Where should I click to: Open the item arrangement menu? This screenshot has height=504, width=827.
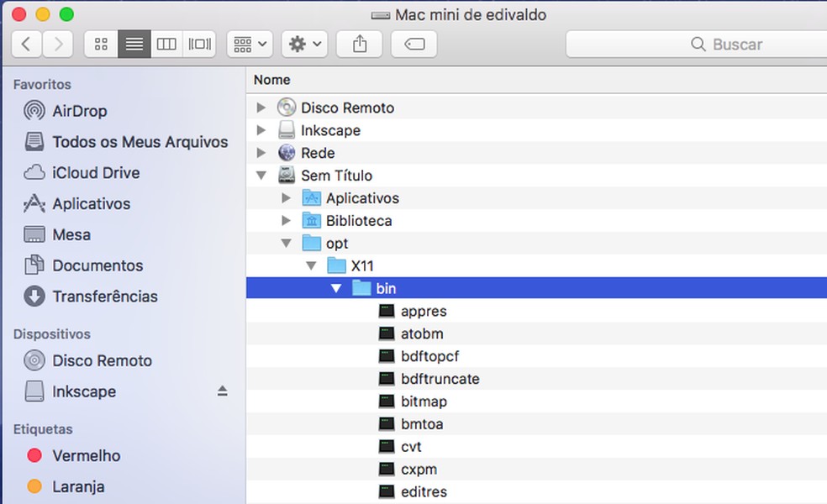[248, 44]
